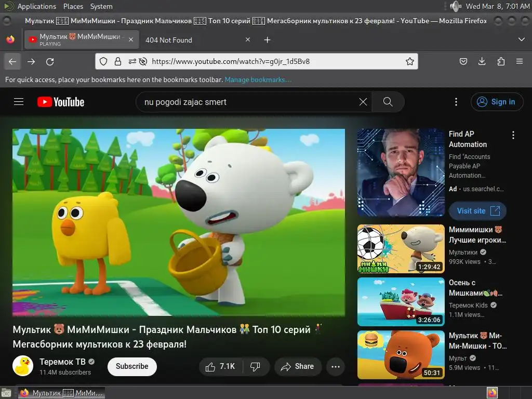Open the Applications menu

coord(37,6)
